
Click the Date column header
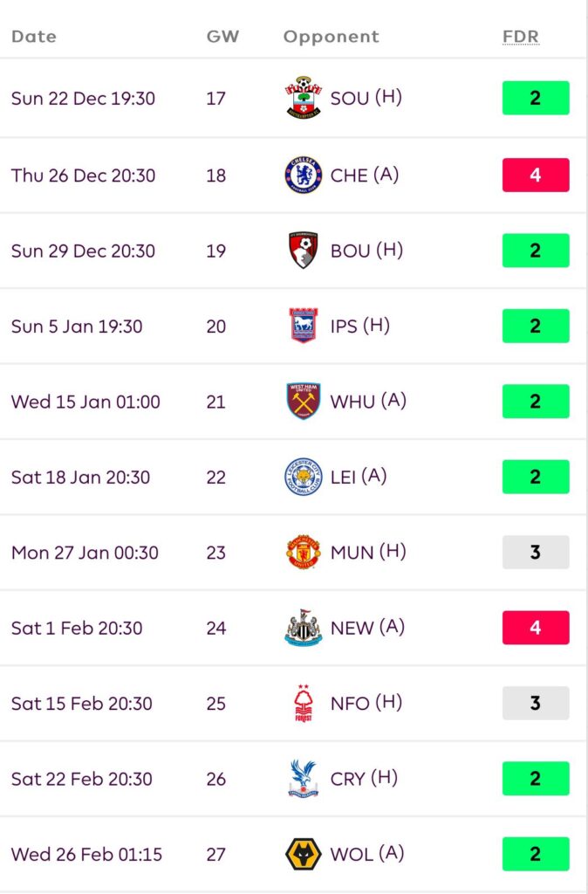point(34,37)
